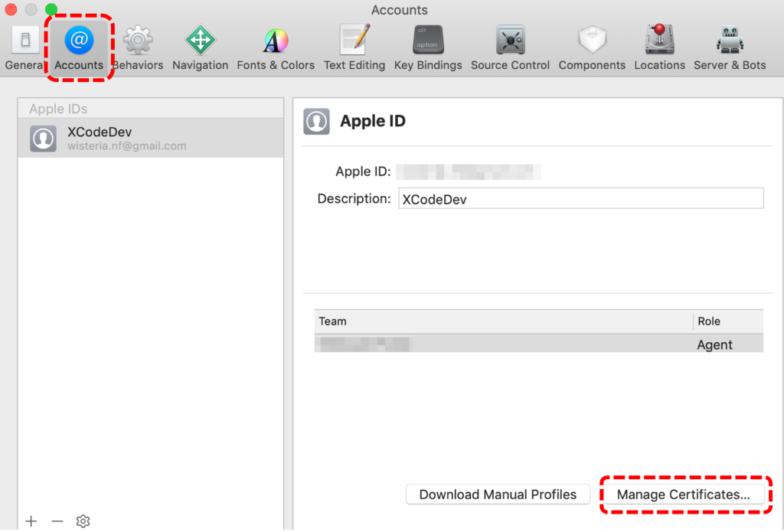Click the Apple ID avatar icon in detail pane

coord(316,122)
